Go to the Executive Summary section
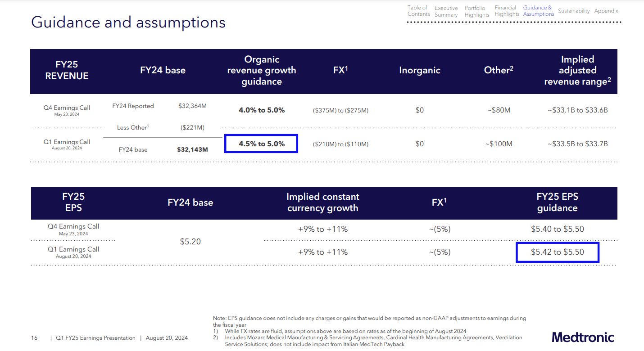Image resolution: width=644 pixels, height=351 pixels. [x=446, y=11]
